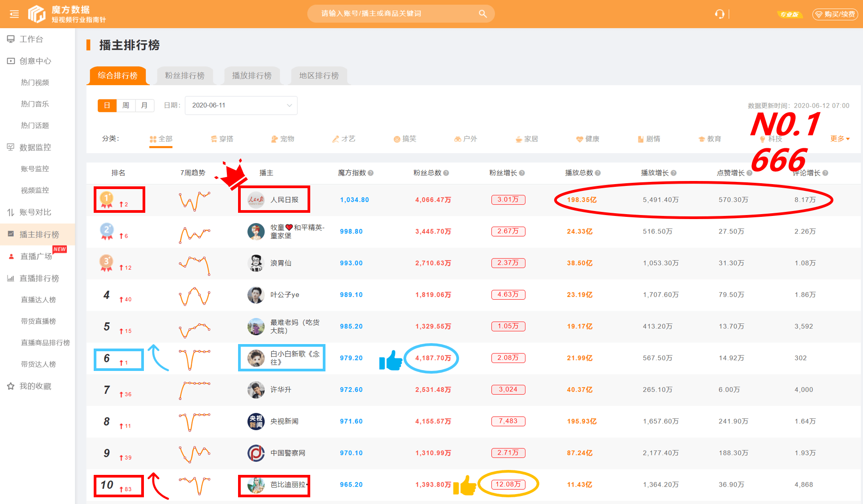Image resolution: width=863 pixels, height=504 pixels.
Task: Go to 视频监控
Action: [x=35, y=190]
